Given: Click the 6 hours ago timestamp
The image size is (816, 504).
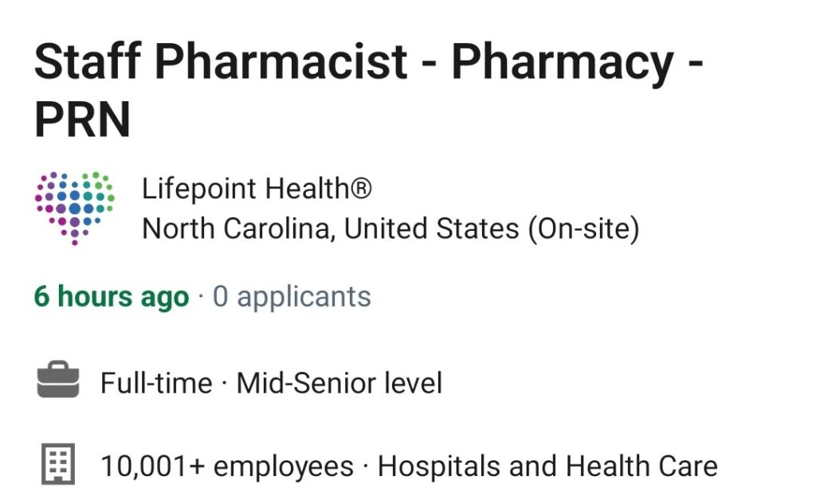Looking at the screenshot, I should (x=112, y=296).
